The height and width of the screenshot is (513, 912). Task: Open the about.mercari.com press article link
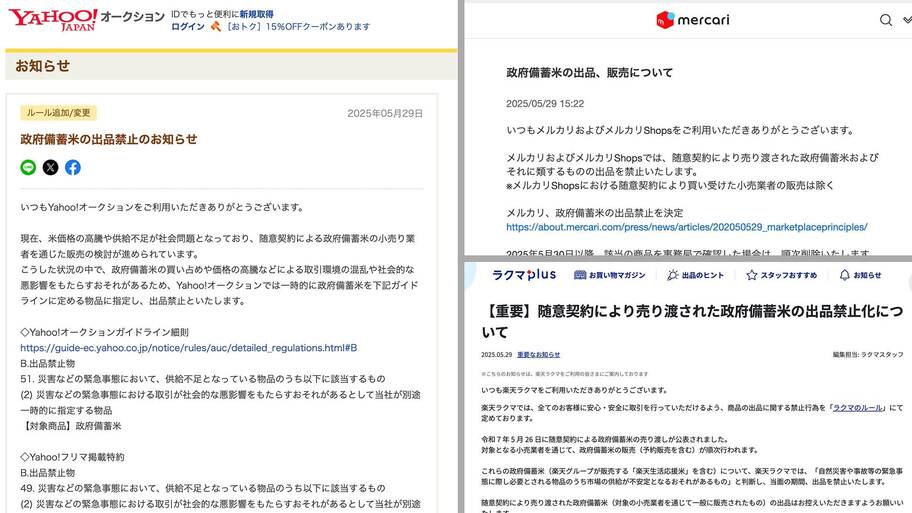click(686, 227)
